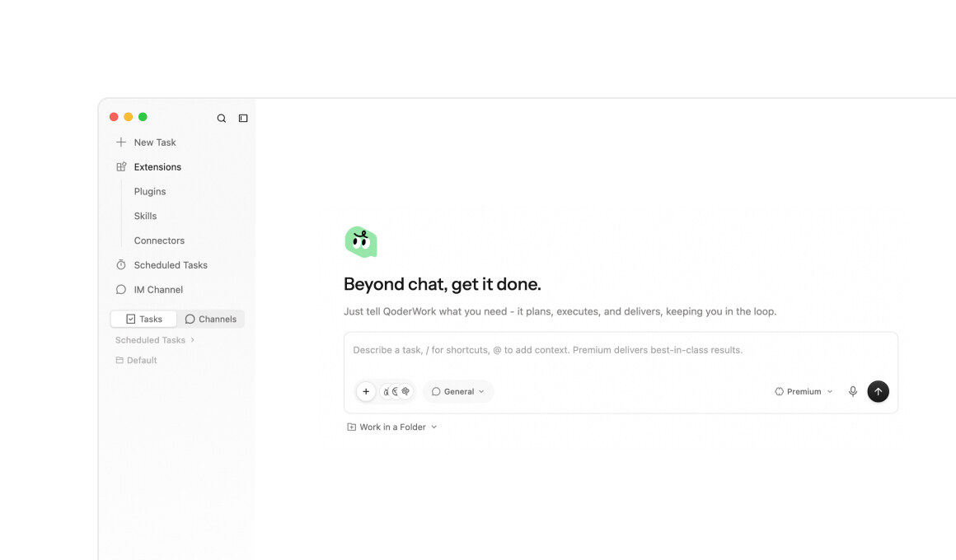
Task: Select Connectors under Extensions
Action: pos(159,240)
